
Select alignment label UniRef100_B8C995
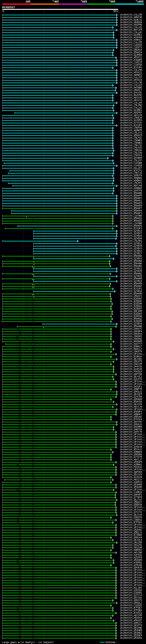tap(131, 312)
